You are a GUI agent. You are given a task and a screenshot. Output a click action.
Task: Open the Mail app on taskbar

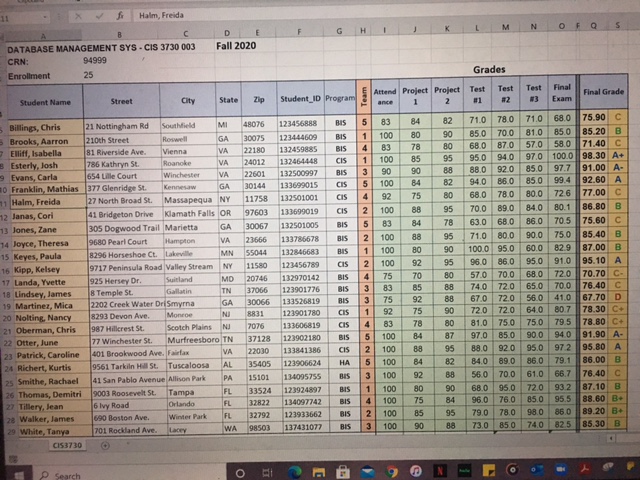point(367,472)
